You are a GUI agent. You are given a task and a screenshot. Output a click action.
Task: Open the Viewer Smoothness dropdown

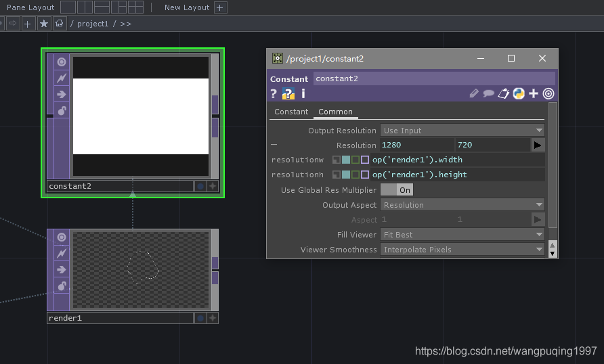[x=462, y=250]
